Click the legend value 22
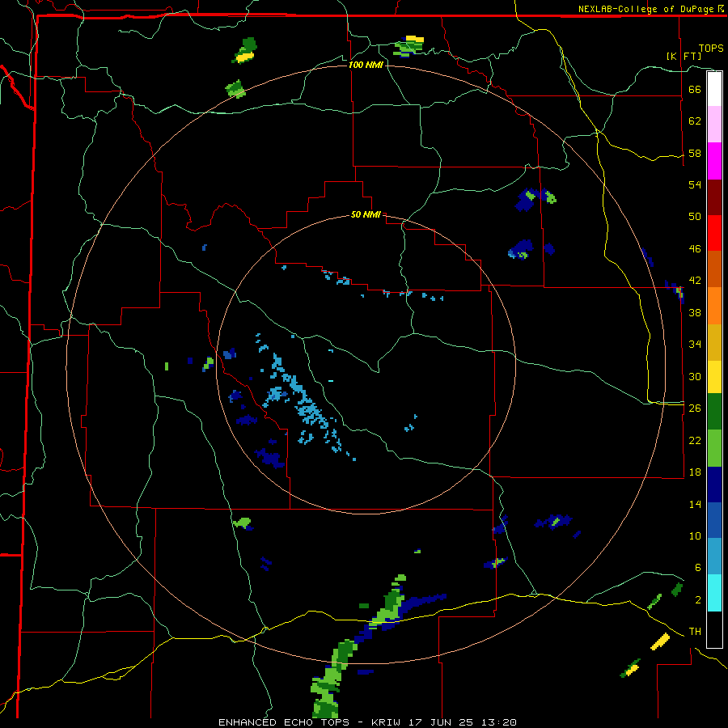728x728 pixels. (695, 440)
